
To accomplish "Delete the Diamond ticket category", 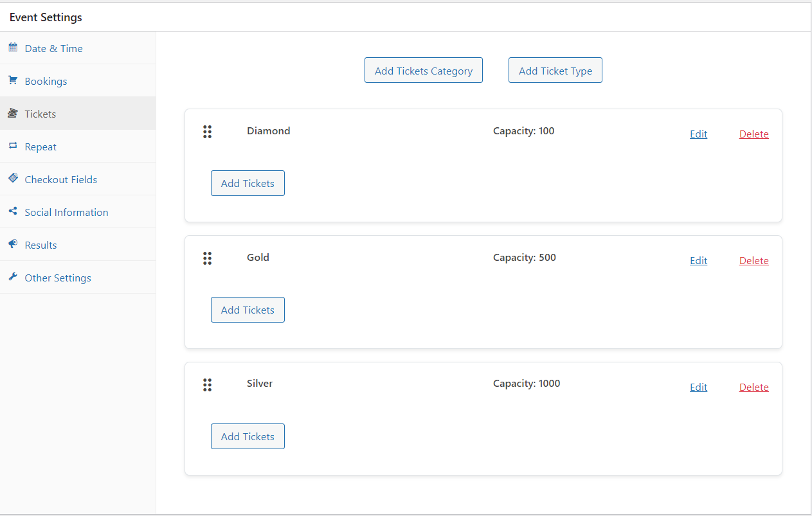I will pyautogui.click(x=753, y=134).
